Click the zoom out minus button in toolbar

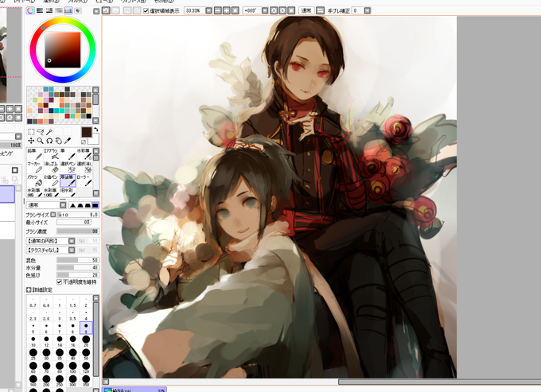218,10
